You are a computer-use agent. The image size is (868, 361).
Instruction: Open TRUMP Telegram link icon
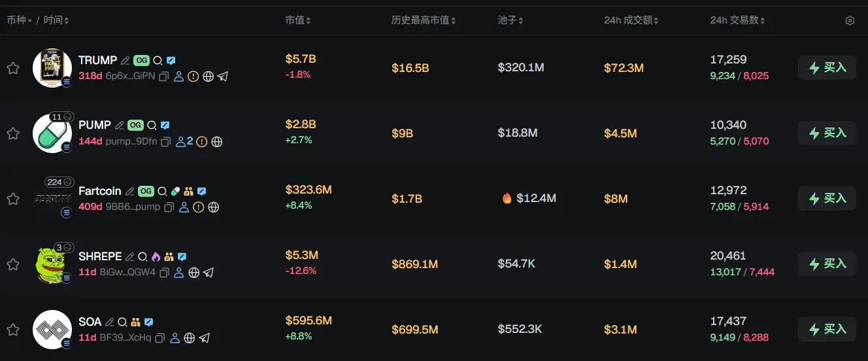[223, 77]
